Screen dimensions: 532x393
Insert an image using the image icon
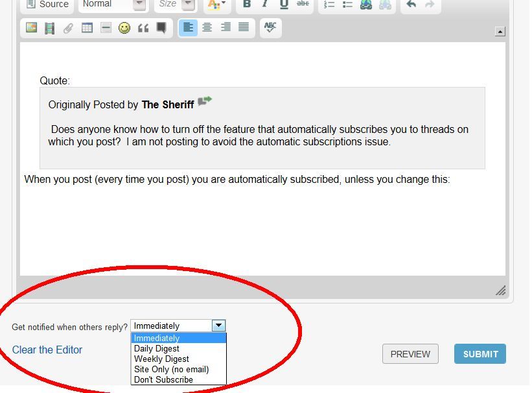[31, 28]
